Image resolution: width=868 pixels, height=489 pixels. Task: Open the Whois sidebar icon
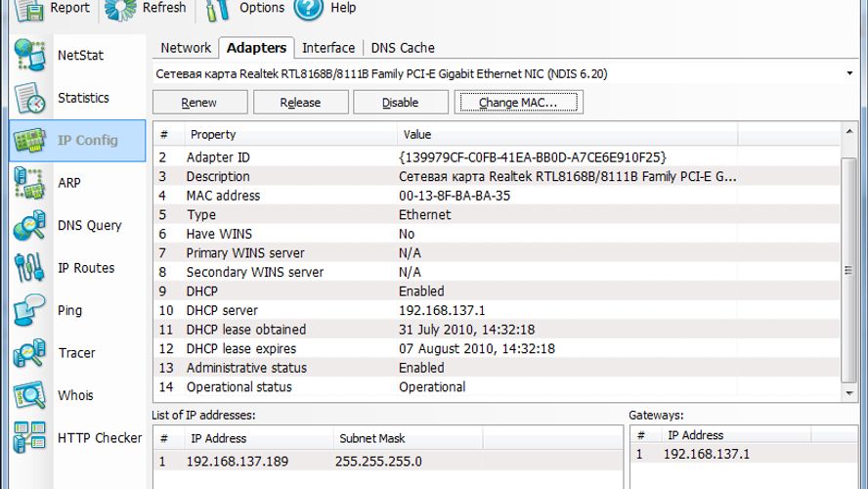coord(29,395)
